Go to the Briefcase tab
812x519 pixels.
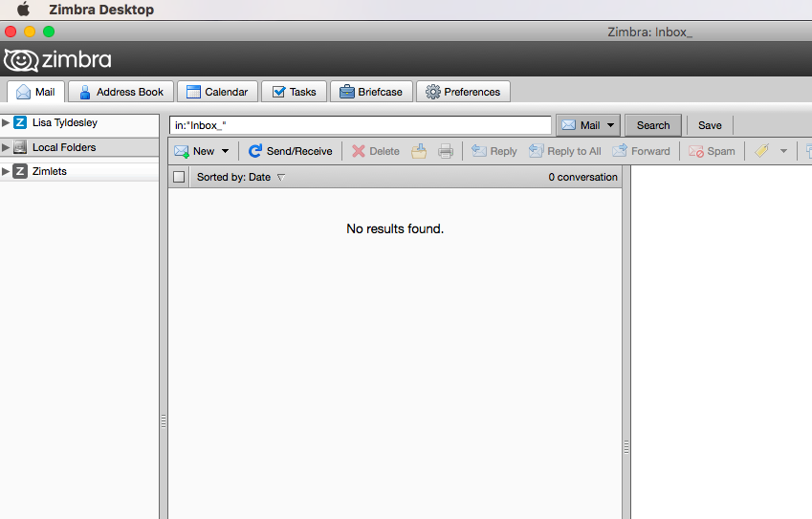pyautogui.click(x=371, y=92)
